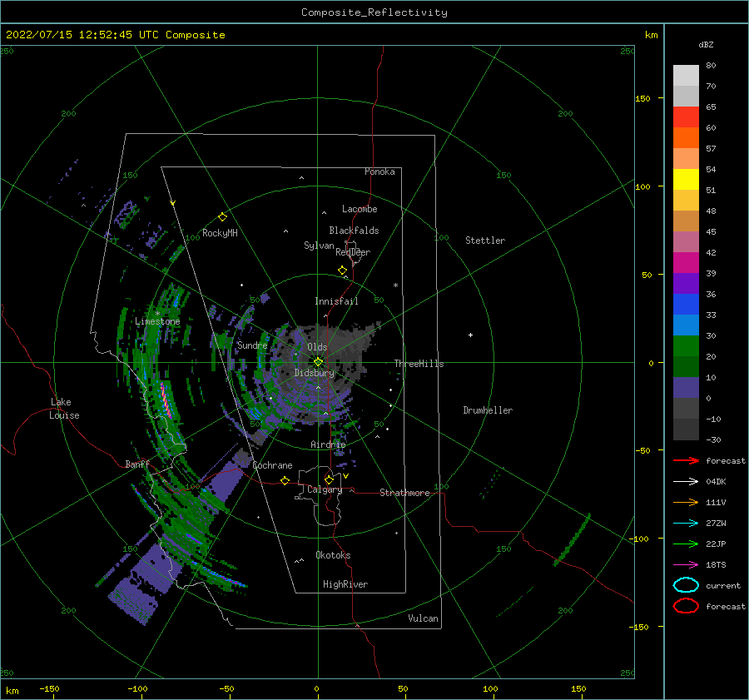Click the Sundre label

[252, 345]
